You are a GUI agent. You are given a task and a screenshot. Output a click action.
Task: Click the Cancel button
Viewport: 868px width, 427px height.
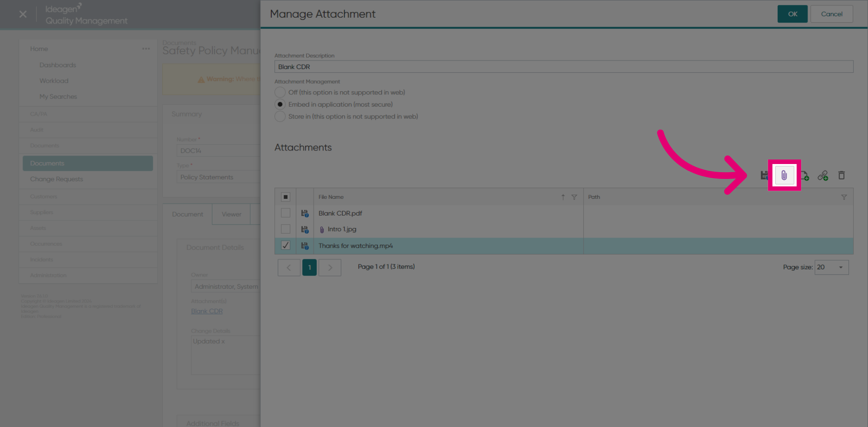coord(832,14)
